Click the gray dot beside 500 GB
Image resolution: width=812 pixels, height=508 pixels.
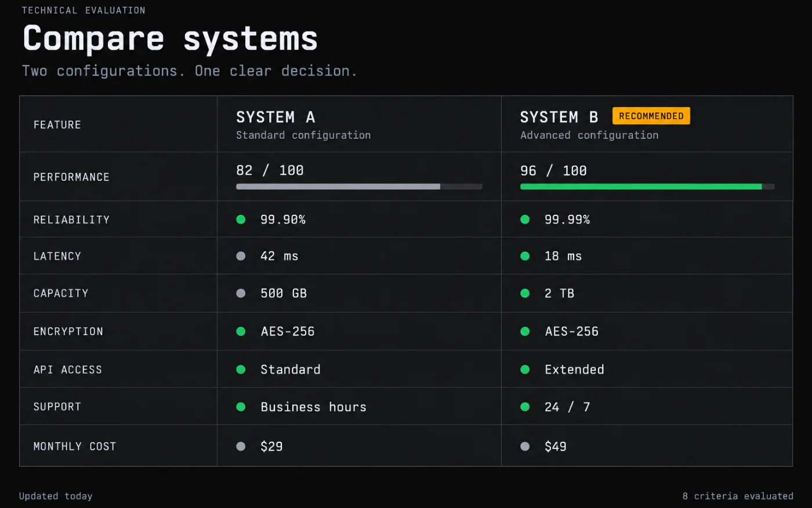coord(241,293)
